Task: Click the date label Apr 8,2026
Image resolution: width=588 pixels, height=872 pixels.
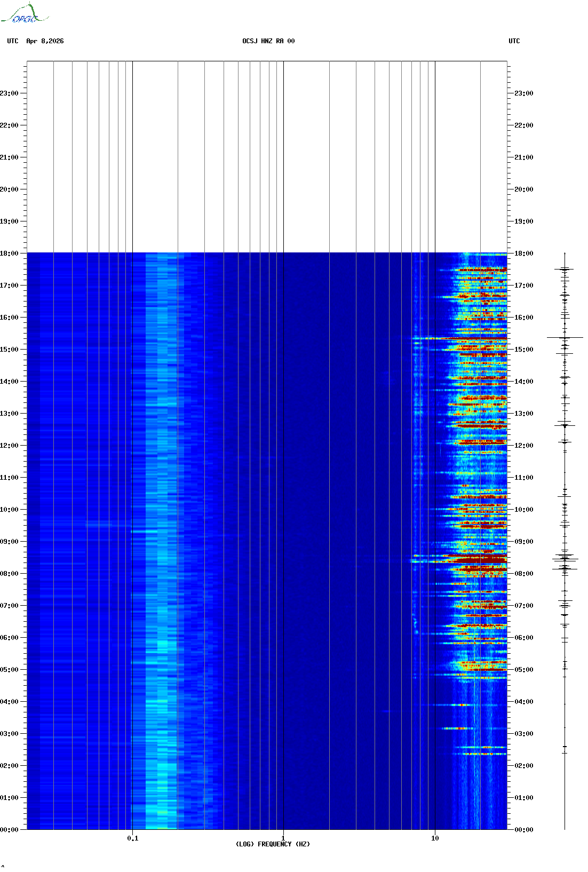Action: point(45,41)
